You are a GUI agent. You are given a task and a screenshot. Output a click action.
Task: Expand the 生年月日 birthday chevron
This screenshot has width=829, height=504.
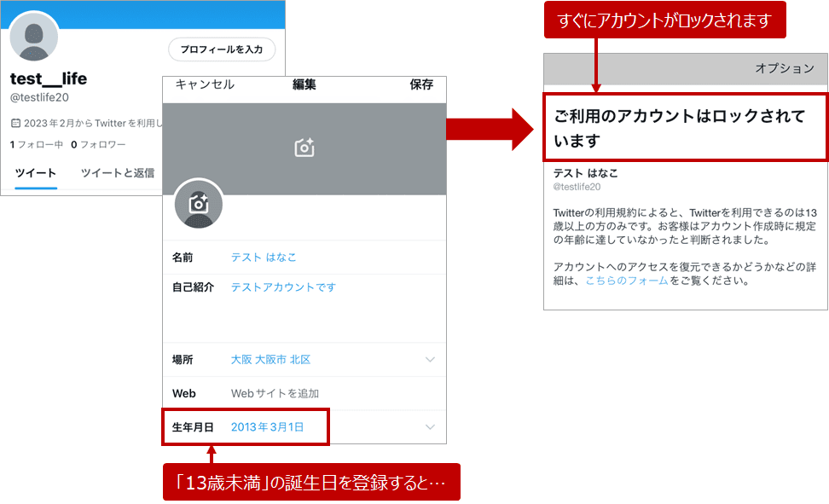click(430, 426)
